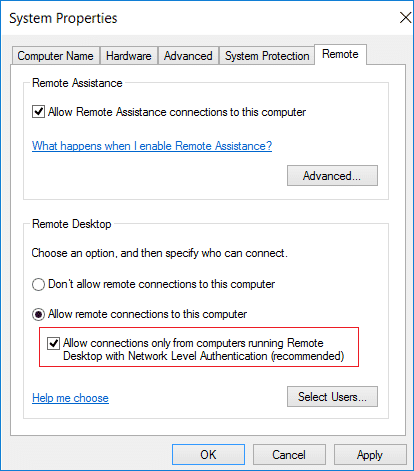
Task: Select the System Protection tab
Action: tap(267, 56)
